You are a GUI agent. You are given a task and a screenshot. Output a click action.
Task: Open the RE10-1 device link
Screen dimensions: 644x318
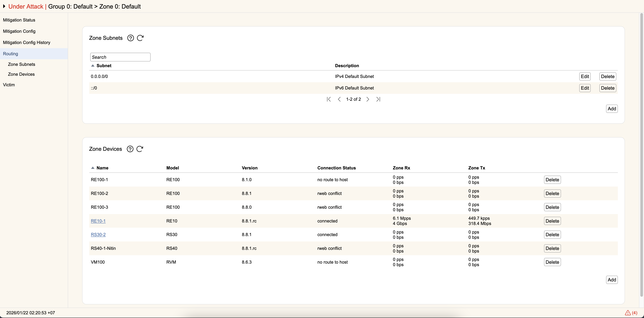(x=98, y=221)
